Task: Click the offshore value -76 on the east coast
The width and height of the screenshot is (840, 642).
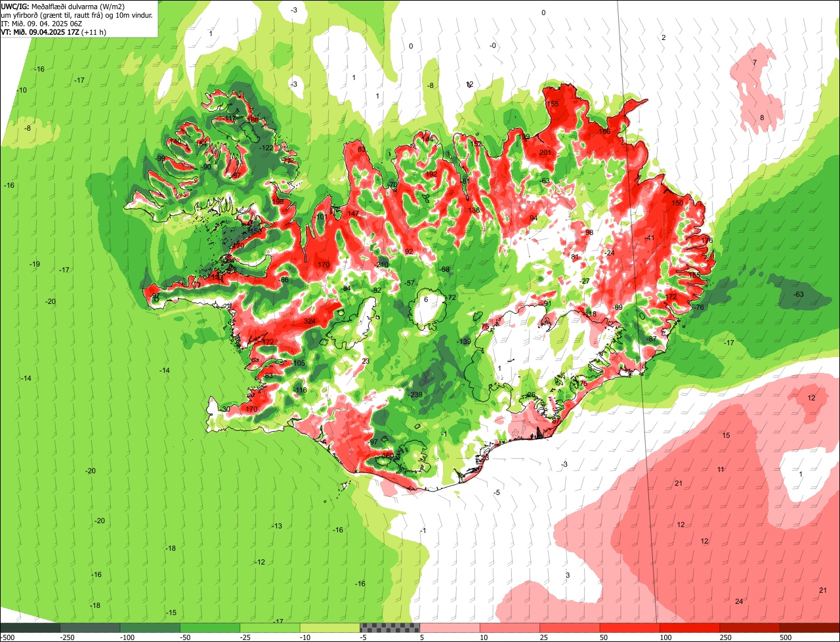Action: [x=698, y=307]
